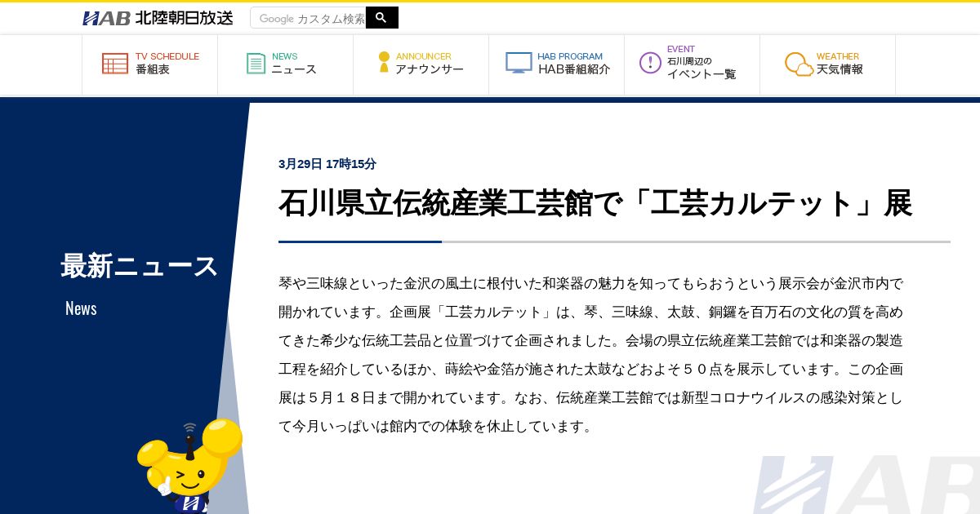
Task: Open the 番組表 TV schedule menu
Action: pos(149,64)
